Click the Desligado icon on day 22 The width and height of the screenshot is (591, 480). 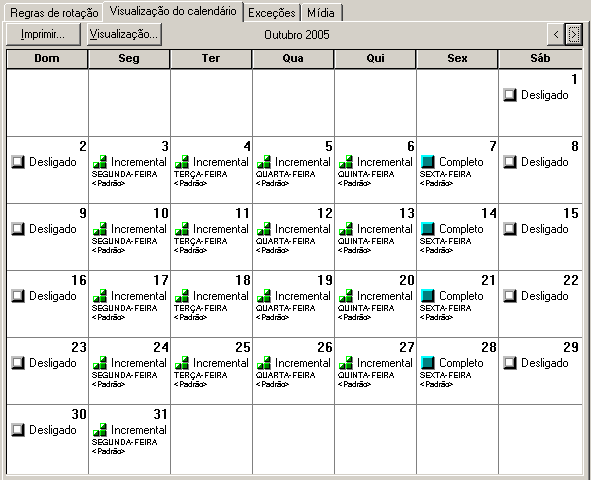pos(510,296)
